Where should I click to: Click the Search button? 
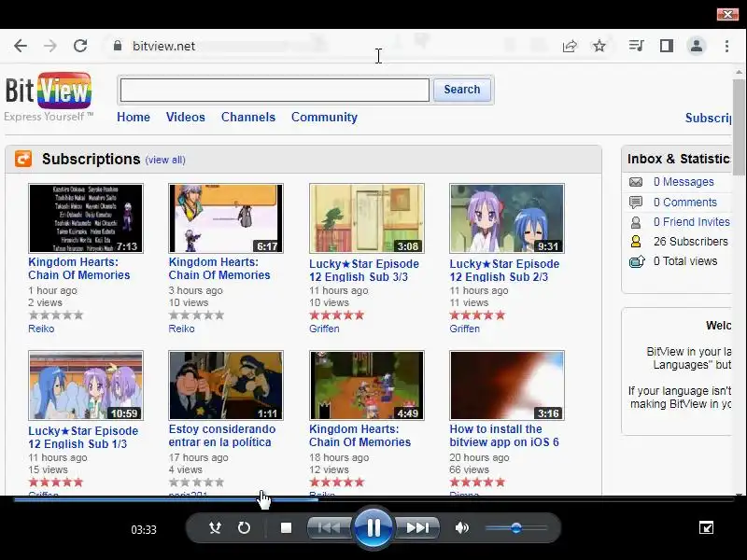tap(461, 90)
